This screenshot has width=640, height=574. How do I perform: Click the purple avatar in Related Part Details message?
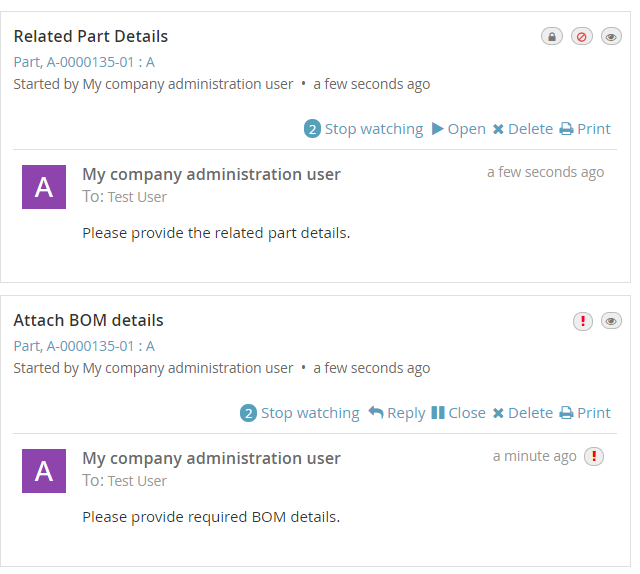pyautogui.click(x=44, y=187)
